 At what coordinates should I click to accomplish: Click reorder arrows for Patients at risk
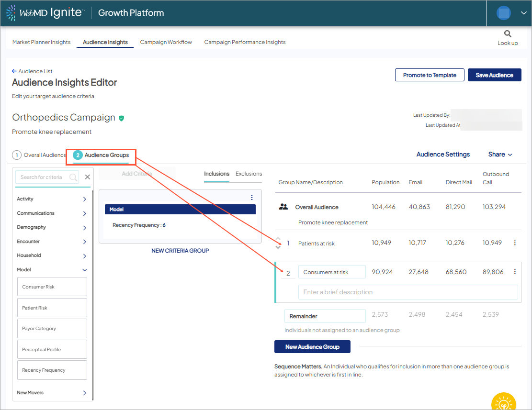coord(279,244)
